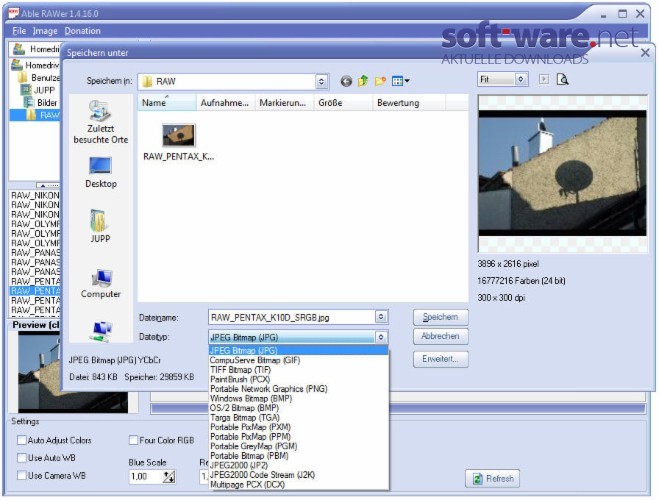
Task: Click the small play arrow beside Fit
Action: coord(543,79)
